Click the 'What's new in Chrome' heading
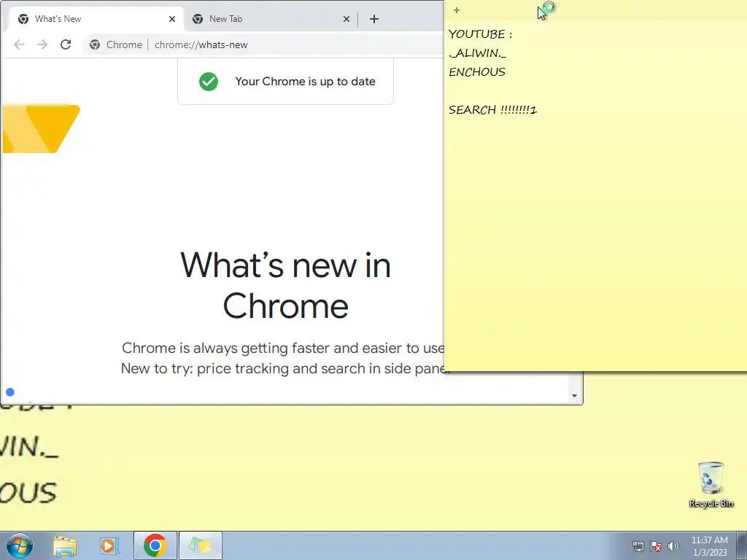Viewport: 747px width, 560px height. pos(285,285)
